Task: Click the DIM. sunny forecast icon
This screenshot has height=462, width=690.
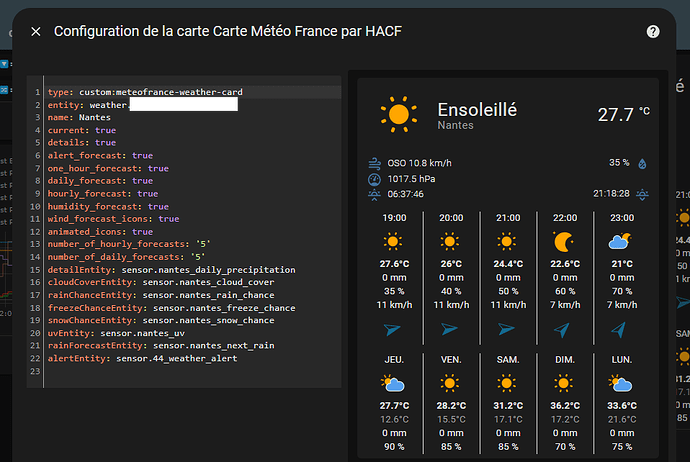Action: (x=564, y=383)
